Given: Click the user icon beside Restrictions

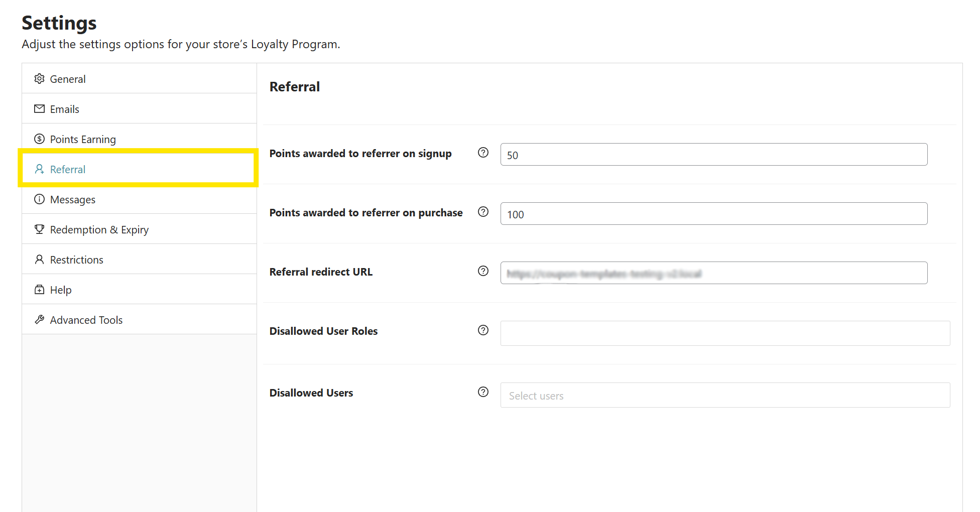Looking at the screenshot, I should pos(39,260).
